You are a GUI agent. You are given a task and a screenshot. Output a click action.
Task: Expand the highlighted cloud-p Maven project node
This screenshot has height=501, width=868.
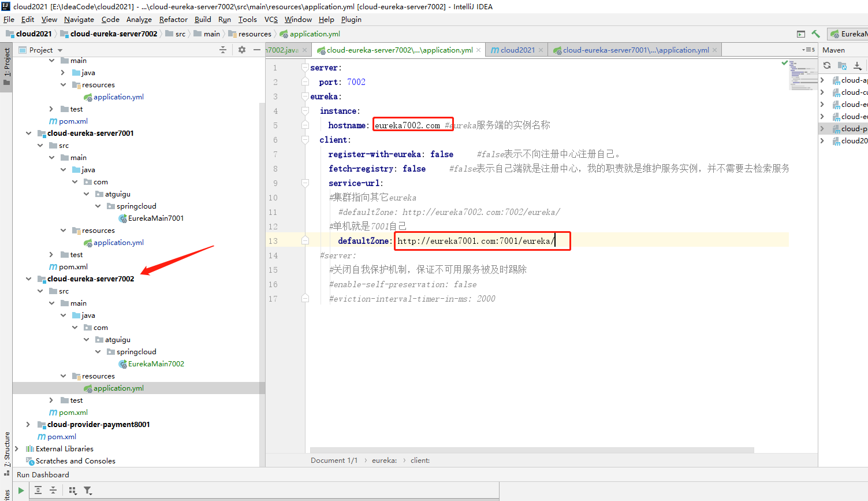(x=822, y=129)
